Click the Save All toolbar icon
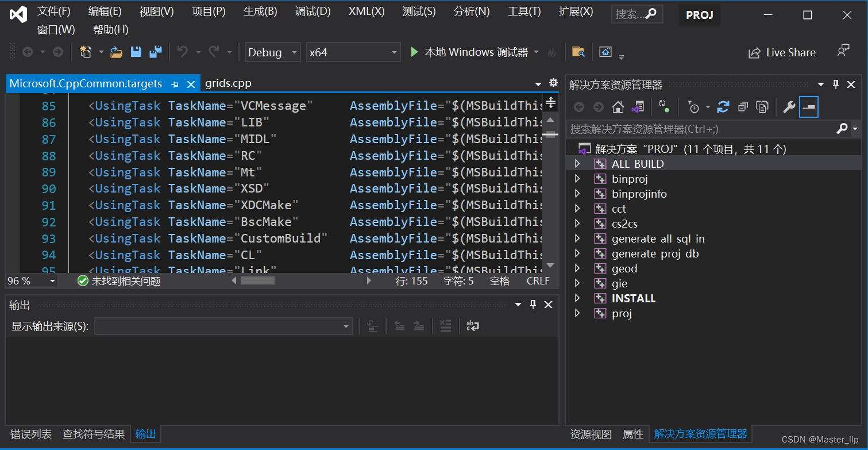 click(156, 52)
